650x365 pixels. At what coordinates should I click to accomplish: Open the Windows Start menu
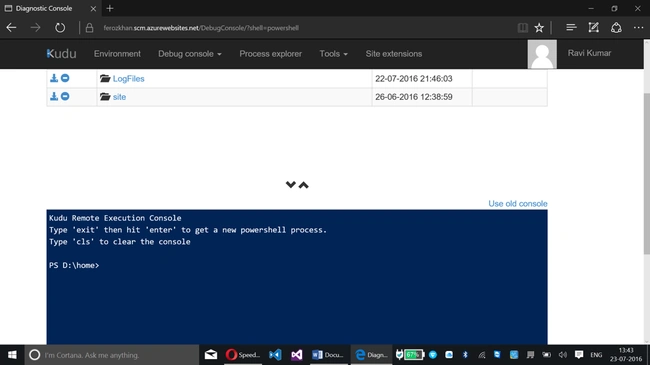point(12,355)
